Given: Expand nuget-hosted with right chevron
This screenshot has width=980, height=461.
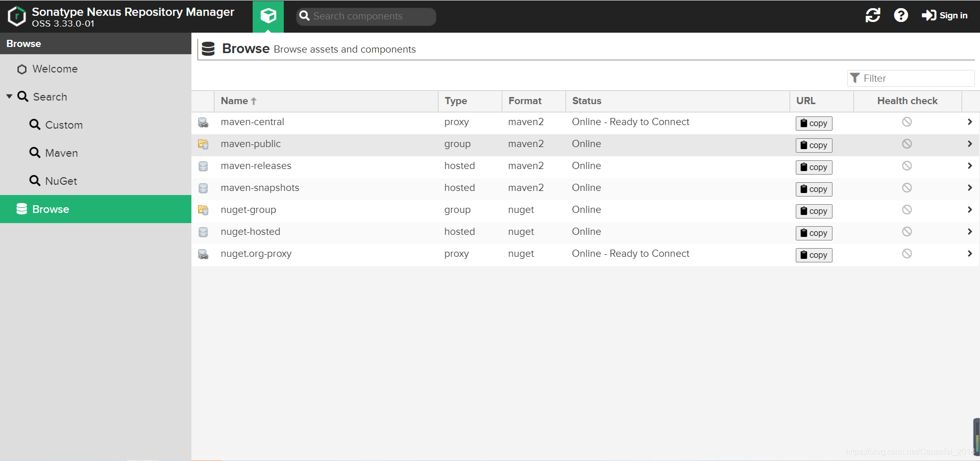Looking at the screenshot, I should (x=970, y=232).
